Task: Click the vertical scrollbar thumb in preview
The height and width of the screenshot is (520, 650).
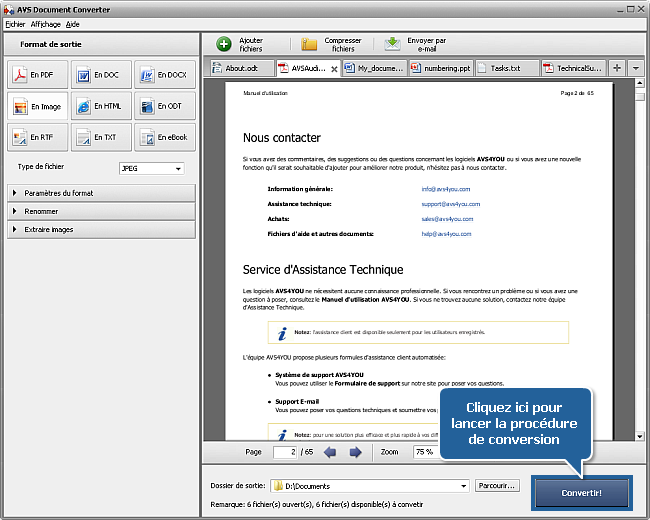Action: tap(640, 97)
